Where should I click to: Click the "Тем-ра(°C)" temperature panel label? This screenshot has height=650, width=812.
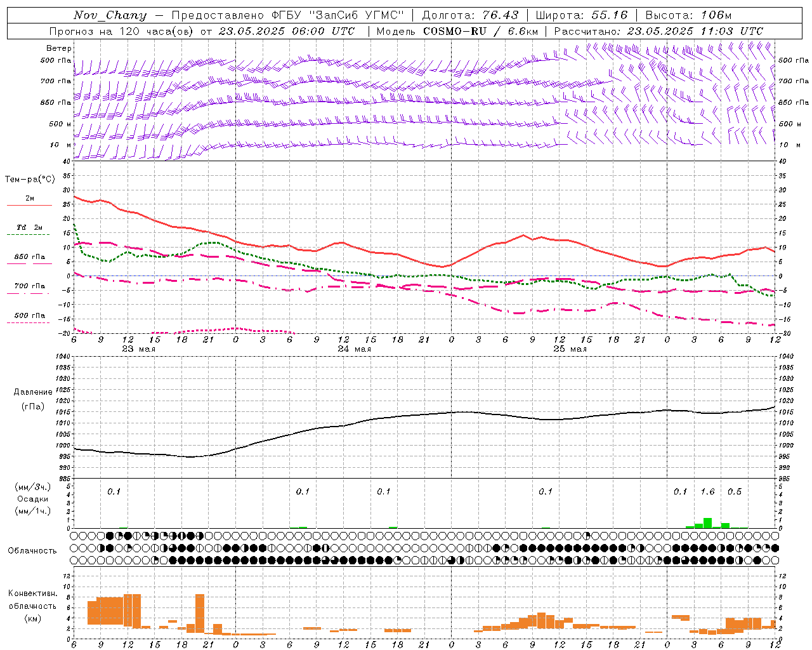[x=30, y=180]
